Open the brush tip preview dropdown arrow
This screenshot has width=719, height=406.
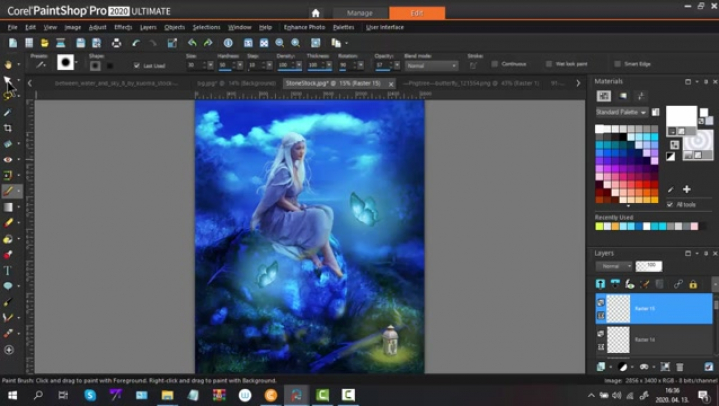[x=76, y=62]
